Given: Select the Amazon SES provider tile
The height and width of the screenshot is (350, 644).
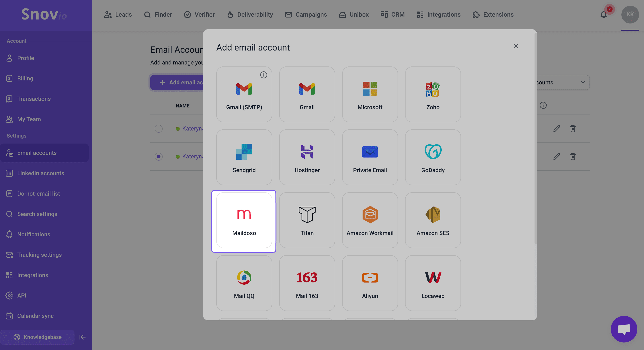Looking at the screenshot, I should 433,220.
